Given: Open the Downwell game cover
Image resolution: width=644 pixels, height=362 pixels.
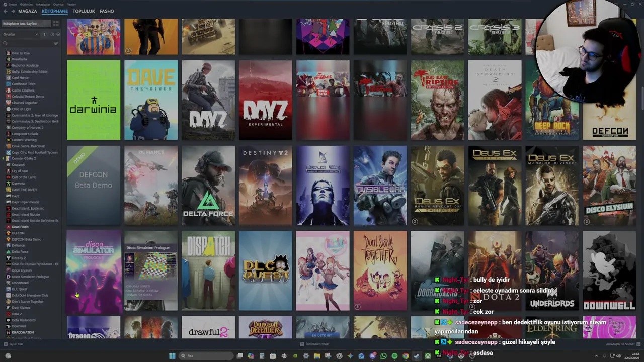Looking at the screenshot, I should tap(609, 271).
